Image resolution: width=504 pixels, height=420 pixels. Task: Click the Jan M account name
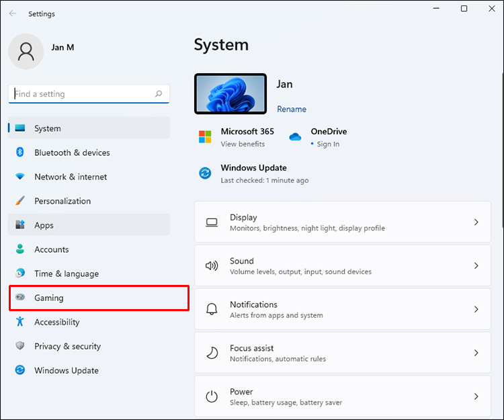tap(62, 48)
